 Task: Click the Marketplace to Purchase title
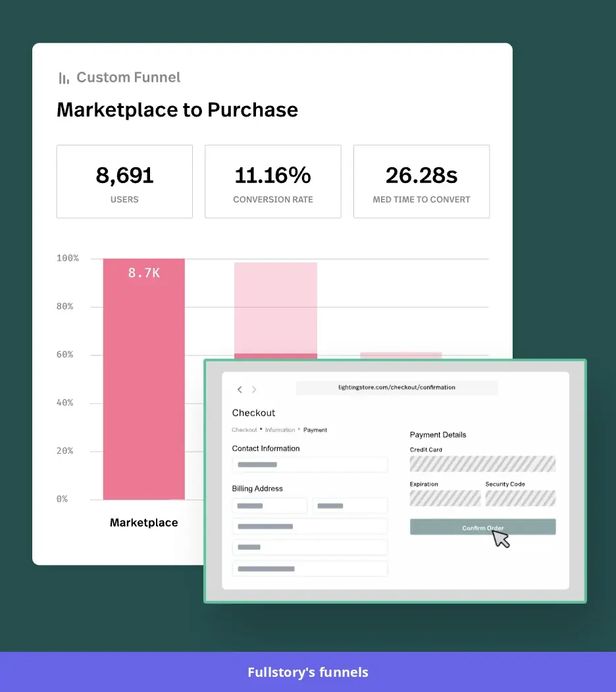point(178,110)
